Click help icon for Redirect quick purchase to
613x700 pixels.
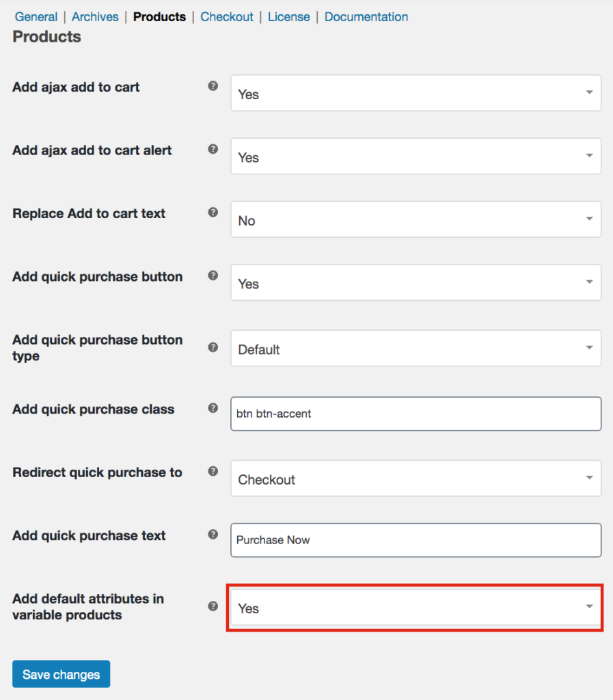pyautogui.click(x=213, y=472)
